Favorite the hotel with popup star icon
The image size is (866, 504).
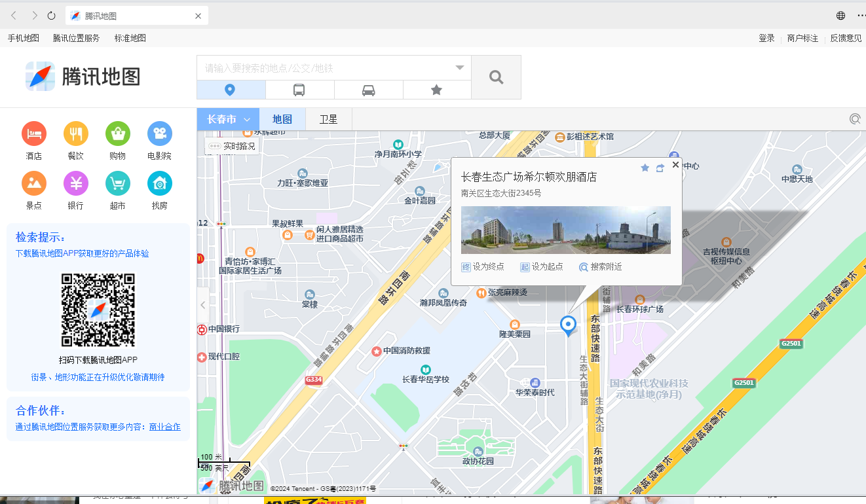point(645,168)
